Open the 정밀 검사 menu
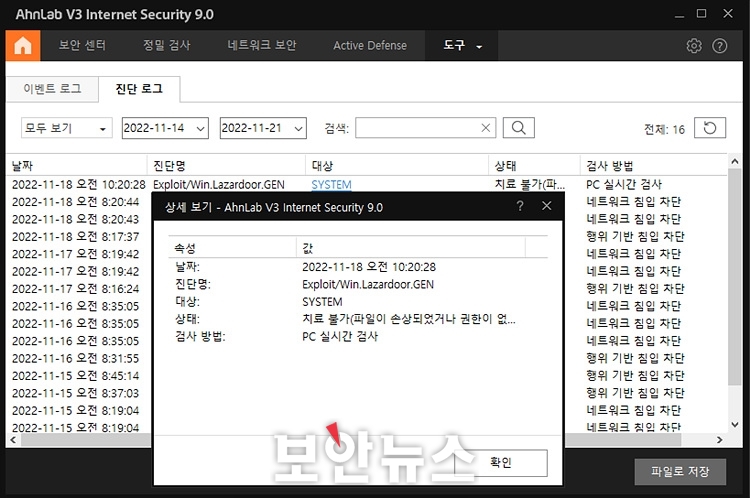Viewport: 750px width, 498px height. pos(166,45)
